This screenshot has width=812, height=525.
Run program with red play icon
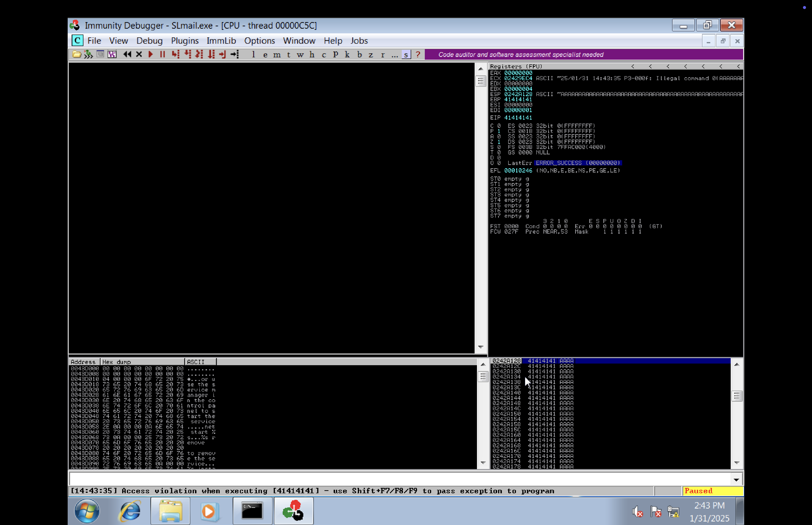[x=151, y=54]
